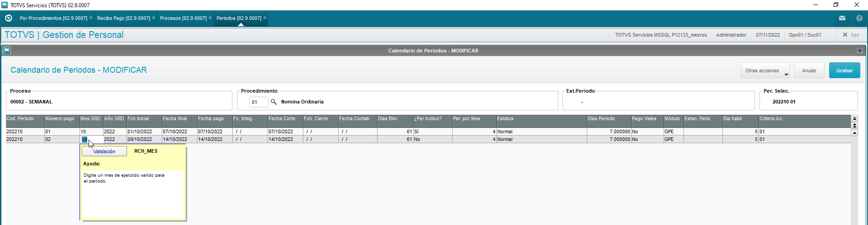Select the Periodos tab
Viewport: 868px width, 225px height.
[x=239, y=18]
